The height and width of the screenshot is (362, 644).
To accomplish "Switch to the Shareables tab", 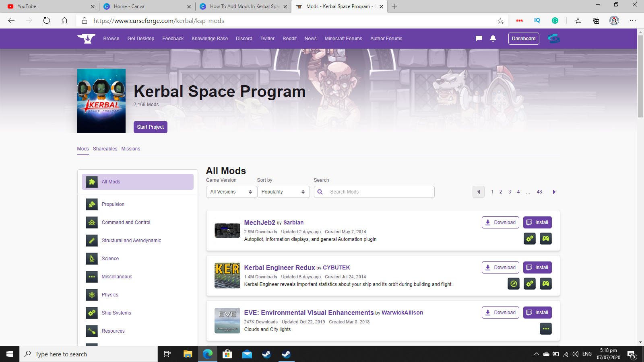I will [x=105, y=149].
